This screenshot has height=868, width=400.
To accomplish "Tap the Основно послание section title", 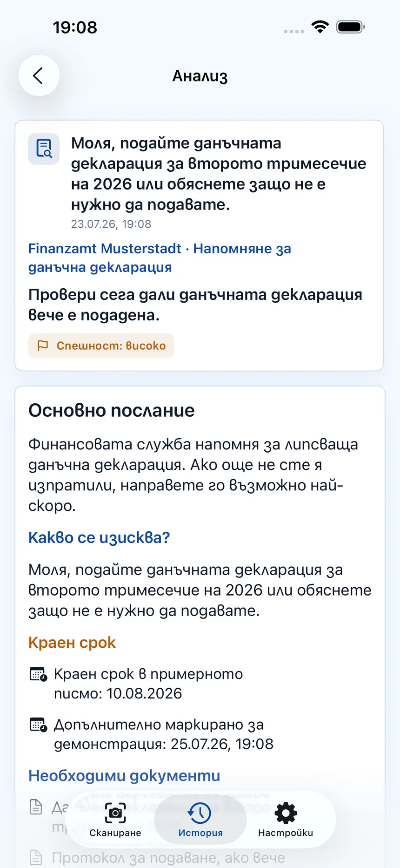I will click(x=112, y=411).
